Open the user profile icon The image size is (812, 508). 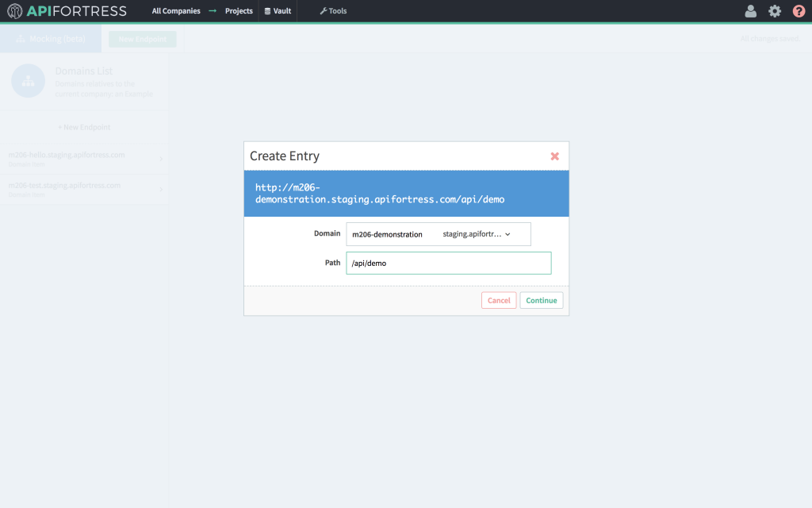pos(750,10)
